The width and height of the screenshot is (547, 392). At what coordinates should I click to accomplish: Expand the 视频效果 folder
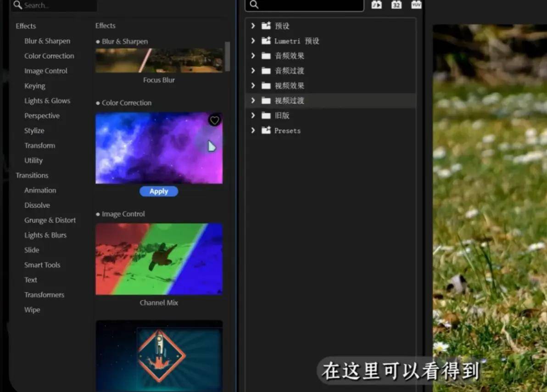253,86
